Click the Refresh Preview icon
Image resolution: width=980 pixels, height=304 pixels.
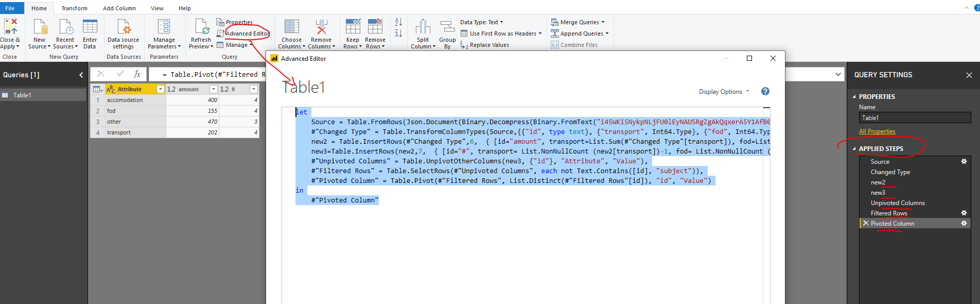(201, 27)
